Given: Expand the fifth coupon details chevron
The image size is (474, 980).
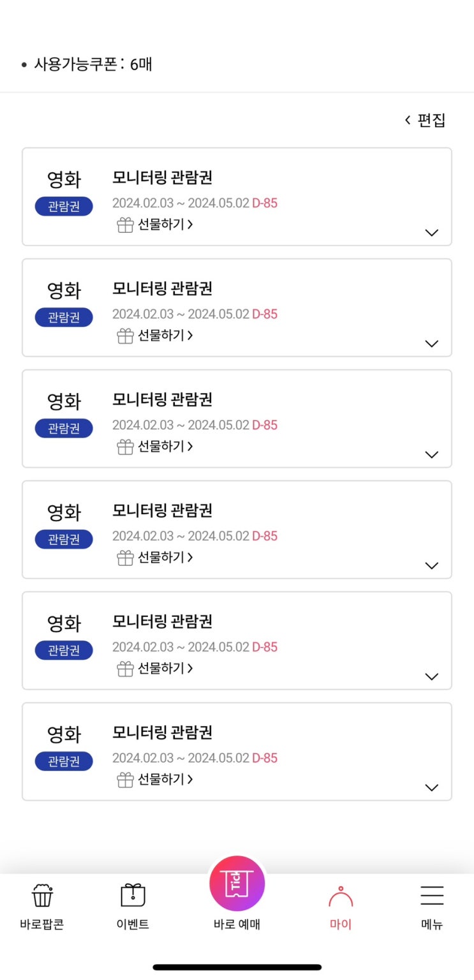Looking at the screenshot, I should 432,677.
